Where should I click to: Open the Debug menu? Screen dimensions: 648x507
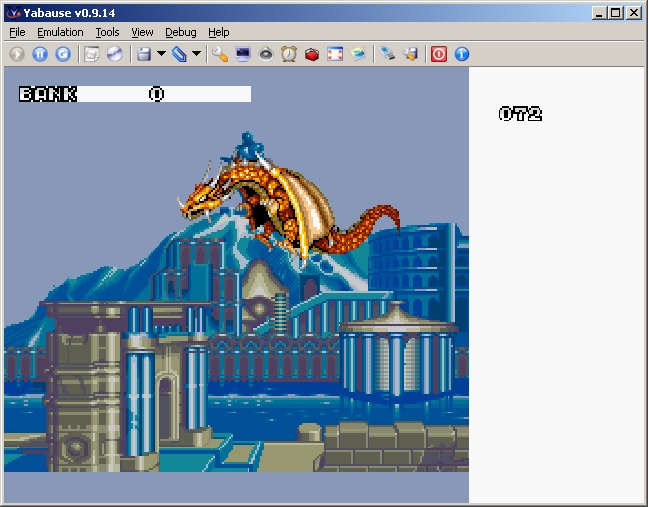(181, 32)
